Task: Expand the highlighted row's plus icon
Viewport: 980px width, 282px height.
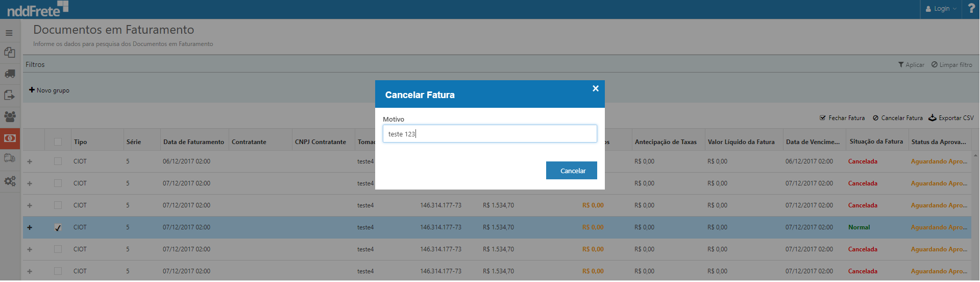Action: pos(30,228)
